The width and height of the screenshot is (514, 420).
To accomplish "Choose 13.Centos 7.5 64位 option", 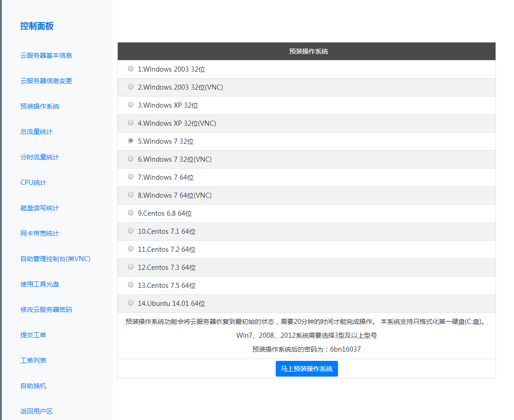I will click(131, 285).
